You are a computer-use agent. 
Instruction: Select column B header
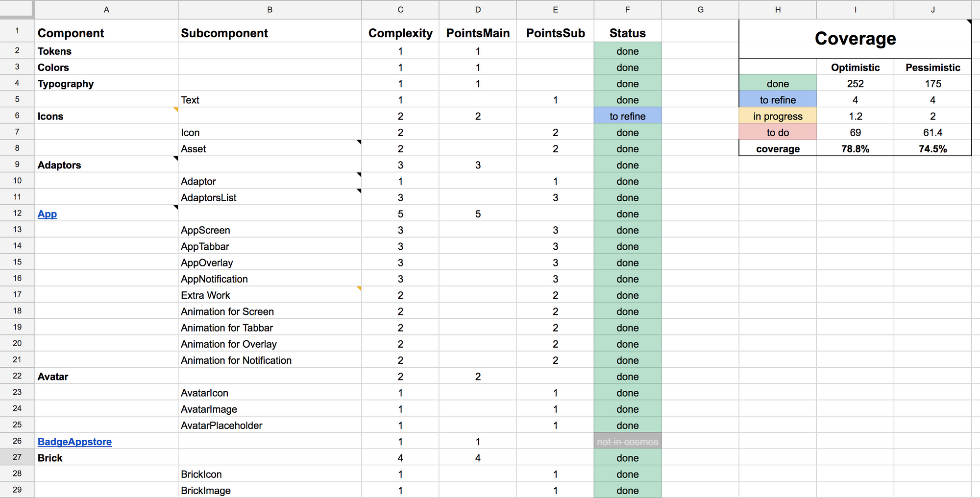270,10
